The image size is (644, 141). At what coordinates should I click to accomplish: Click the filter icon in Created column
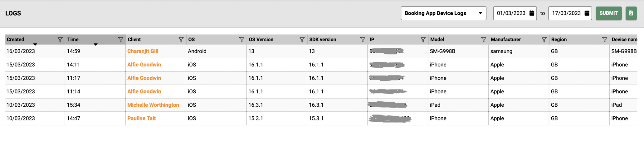[x=60, y=40]
